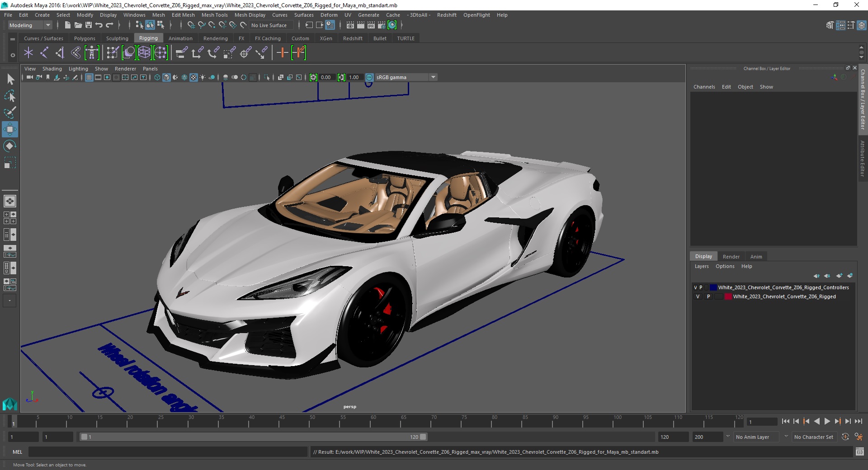
Task: Toggle the viewport grid display button
Action: 89,77
